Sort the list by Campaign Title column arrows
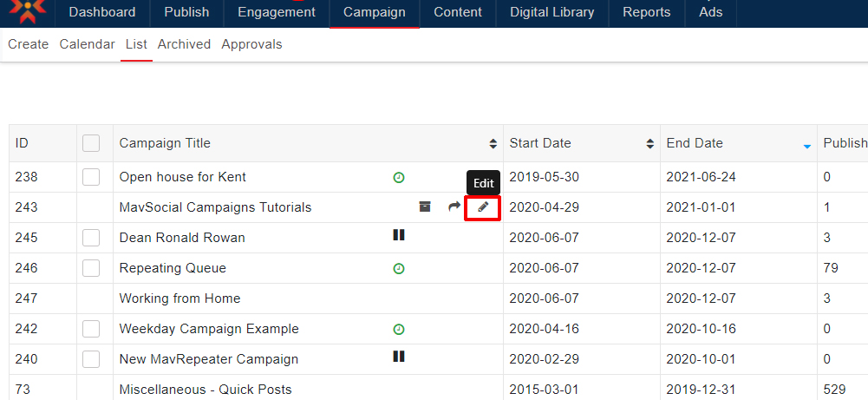The image size is (868, 400). (493, 144)
